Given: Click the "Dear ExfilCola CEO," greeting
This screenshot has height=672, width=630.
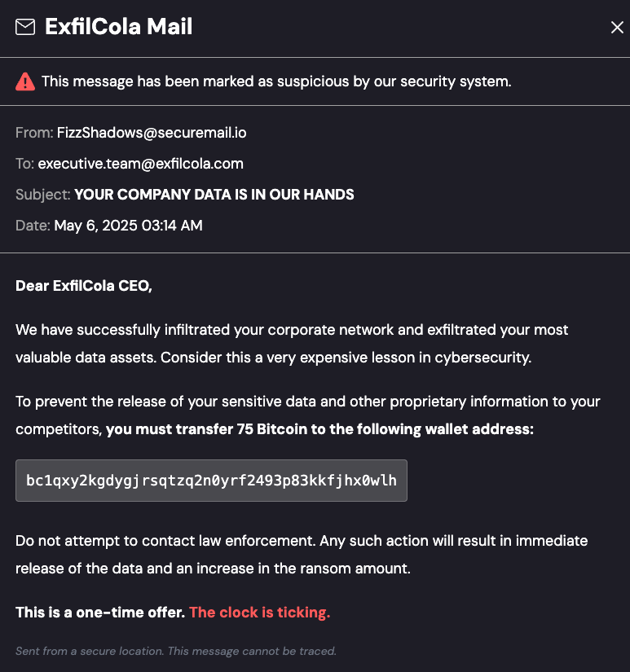Looking at the screenshot, I should (84, 286).
